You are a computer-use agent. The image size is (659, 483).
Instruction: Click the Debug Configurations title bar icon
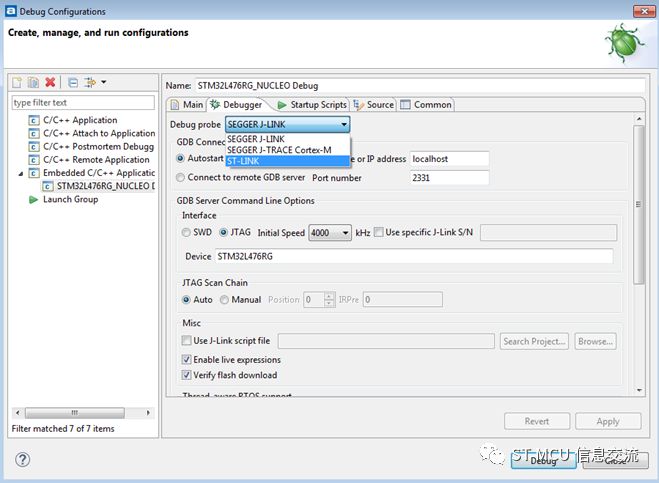11,11
